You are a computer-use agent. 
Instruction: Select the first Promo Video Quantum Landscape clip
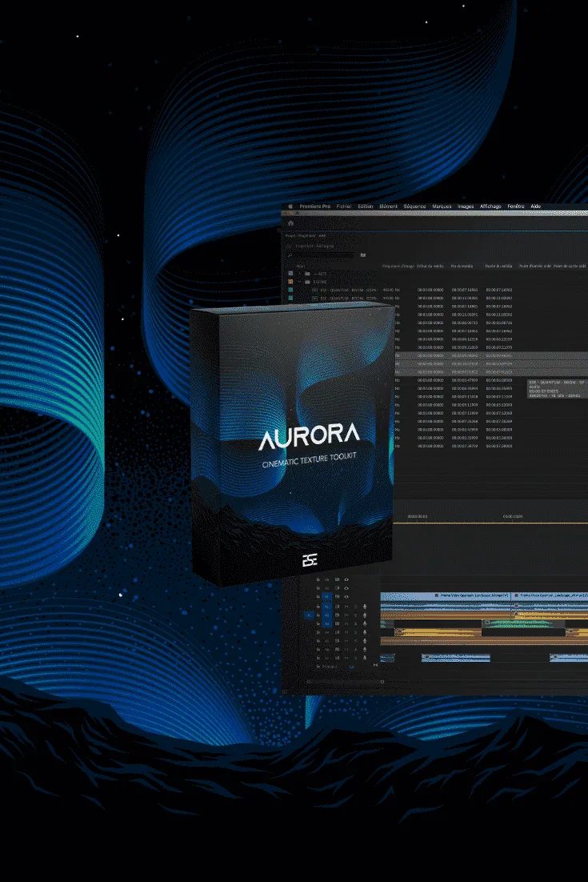coord(446,595)
